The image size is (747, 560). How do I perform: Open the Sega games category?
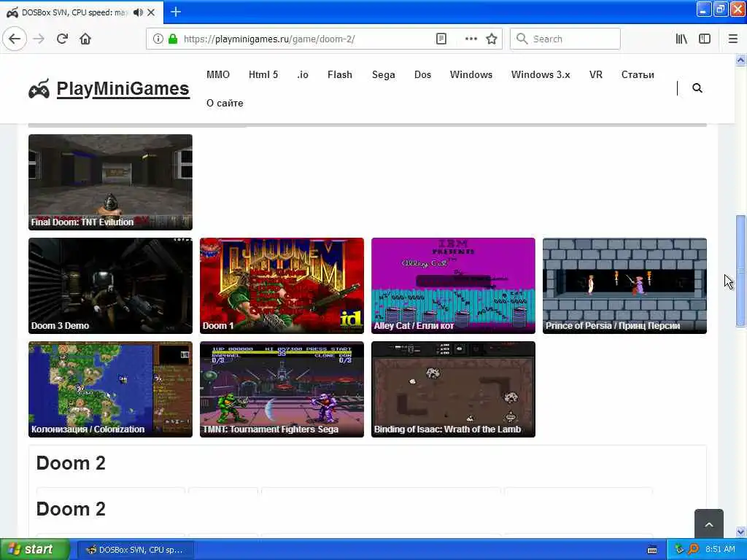pos(384,75)
